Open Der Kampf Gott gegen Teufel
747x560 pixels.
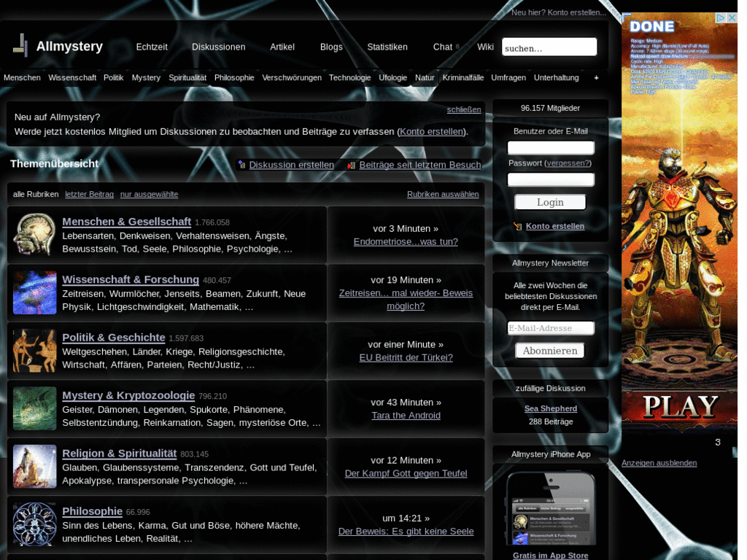coord(406,473)
